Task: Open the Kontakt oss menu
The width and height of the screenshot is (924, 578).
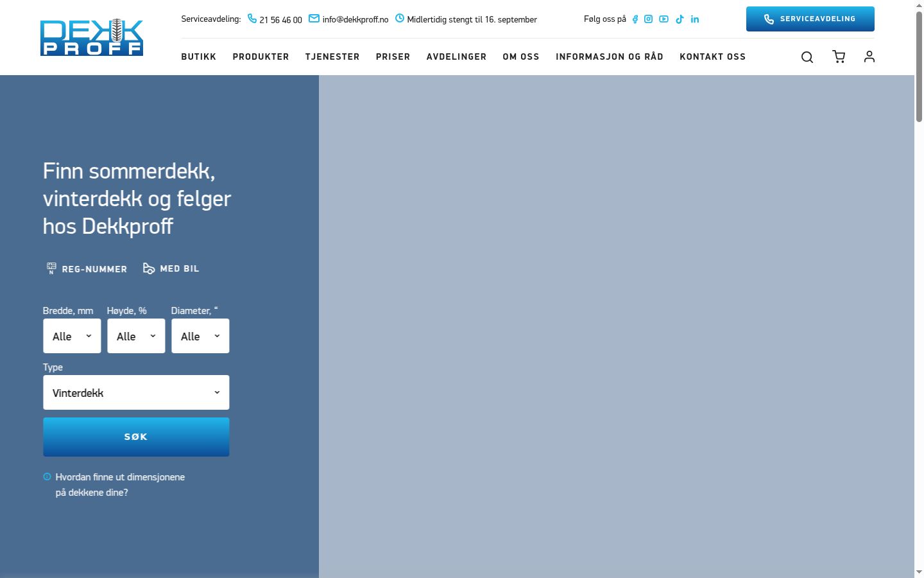Action: pos(713,57)
